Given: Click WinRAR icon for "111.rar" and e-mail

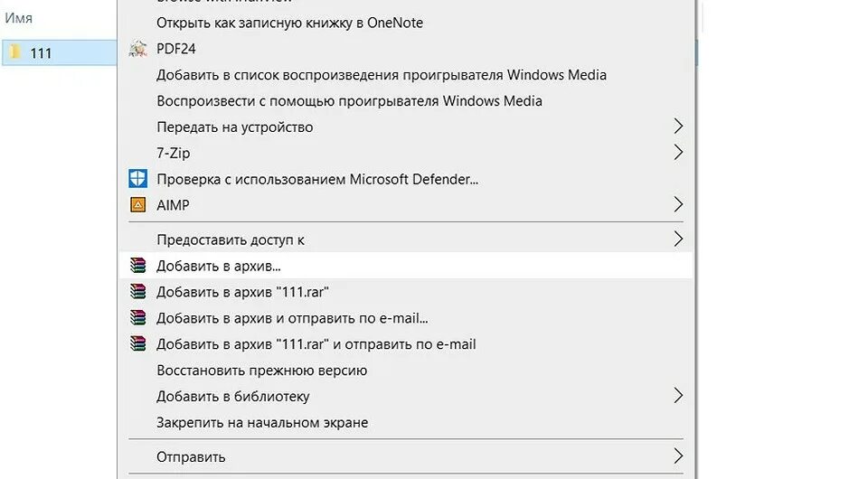Looking at the screenshot, I should (137, 344).
